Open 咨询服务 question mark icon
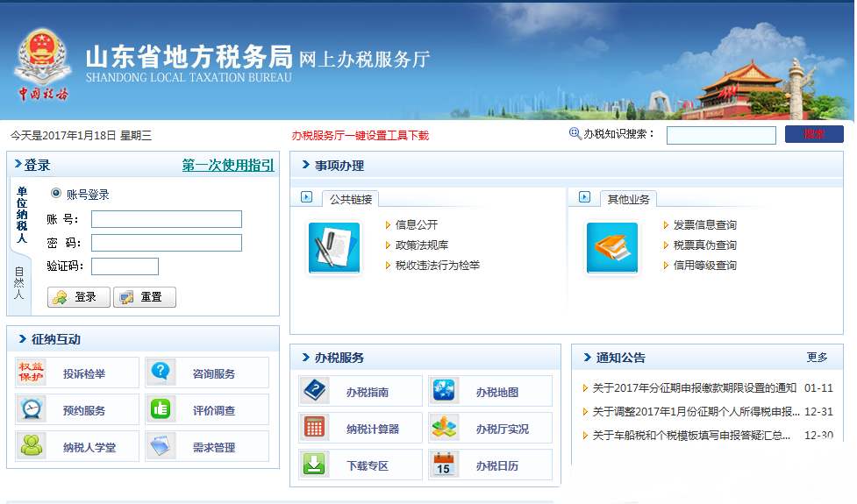 (161, 373)
